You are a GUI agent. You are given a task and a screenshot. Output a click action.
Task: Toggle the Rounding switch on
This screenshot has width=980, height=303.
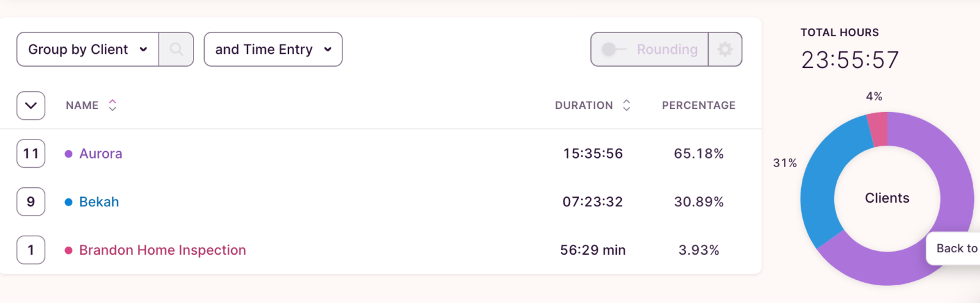[614, 49]
